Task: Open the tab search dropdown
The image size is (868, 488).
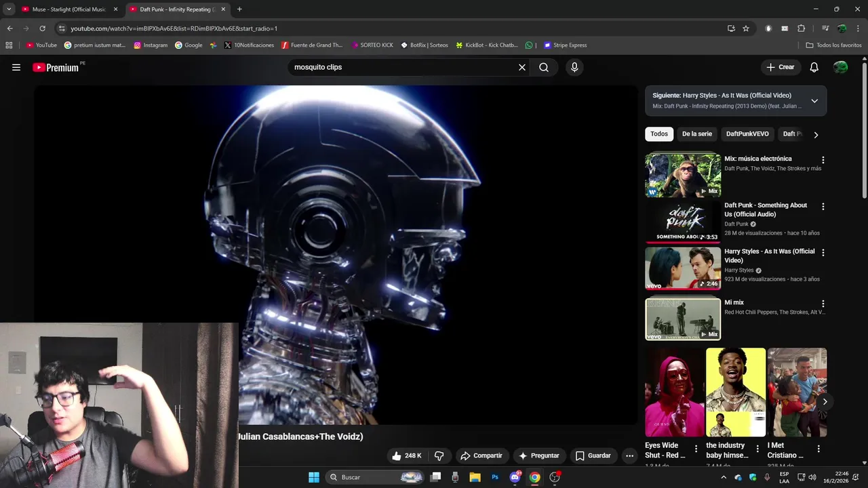Action: [x=8, y=9]
